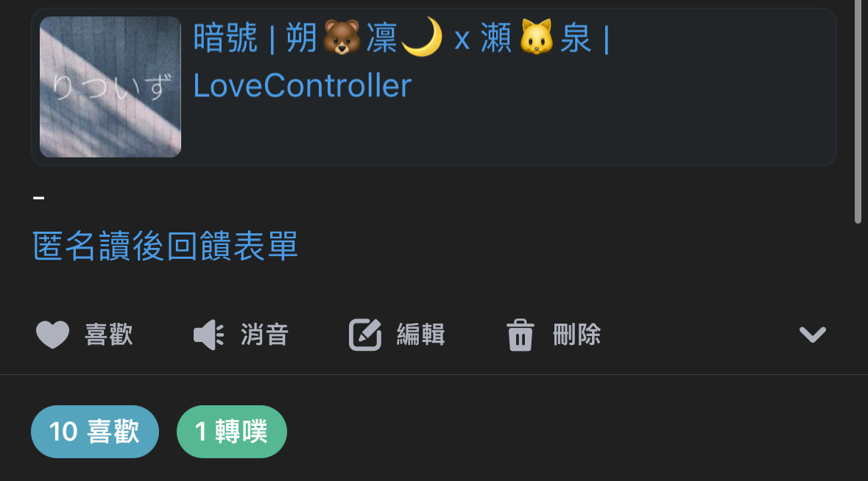Screen dimensions: 868x481
Task: Click the vertical scrollbar thumb
Action: pyautogui.click(x=858, y=110)
